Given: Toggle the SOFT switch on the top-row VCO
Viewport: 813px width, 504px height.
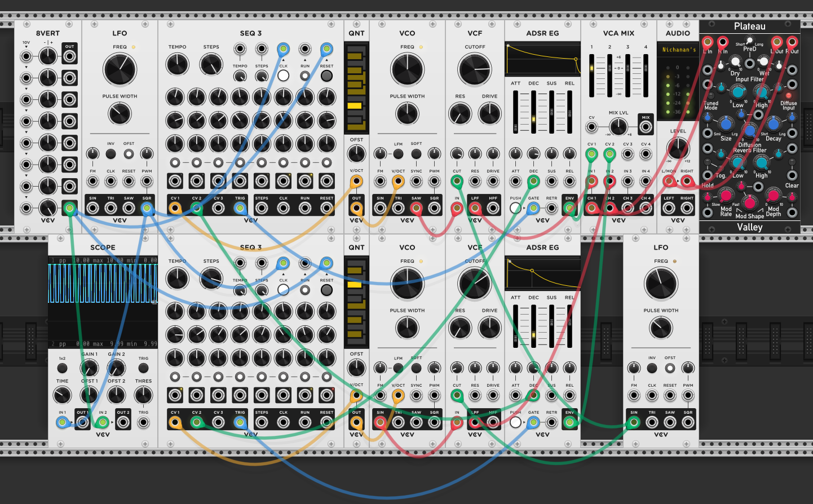Looking at the screenshot, I should point(416,153).
